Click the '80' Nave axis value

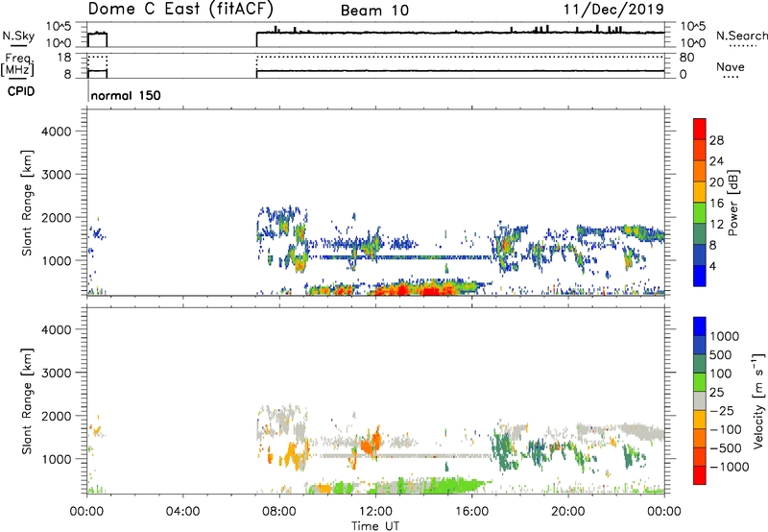click(x=687, y=58)
